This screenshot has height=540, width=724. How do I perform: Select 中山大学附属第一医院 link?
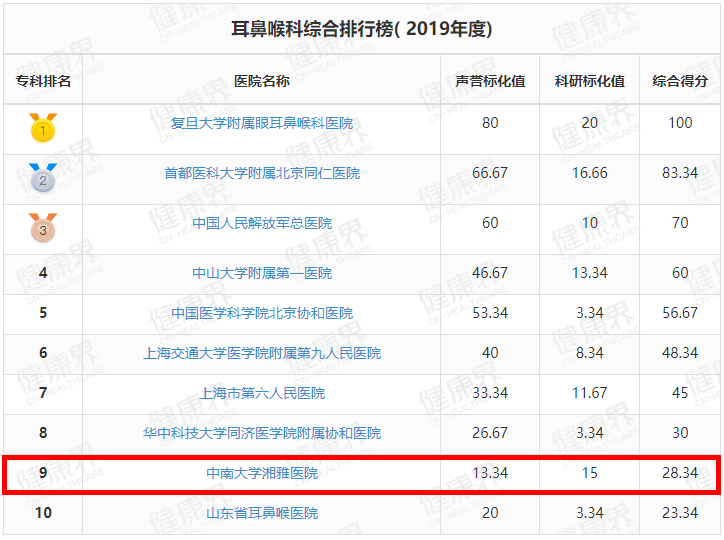pos(262,273)
